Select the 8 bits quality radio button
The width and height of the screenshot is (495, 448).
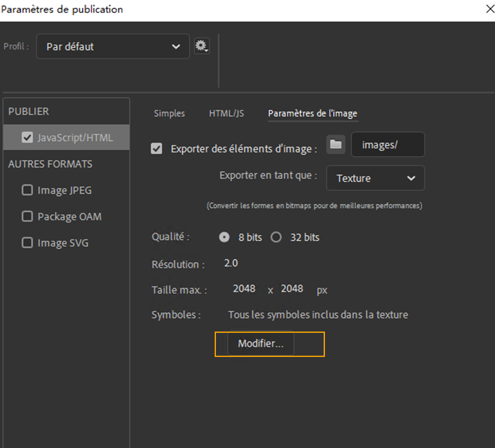click(224, 237)
